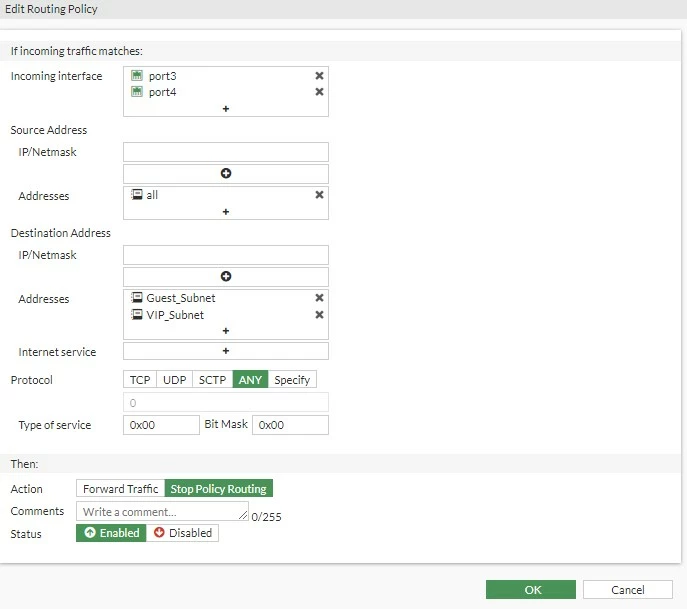Add a destination address with plus
Screen dimensions: 687x609
[226, 331]
